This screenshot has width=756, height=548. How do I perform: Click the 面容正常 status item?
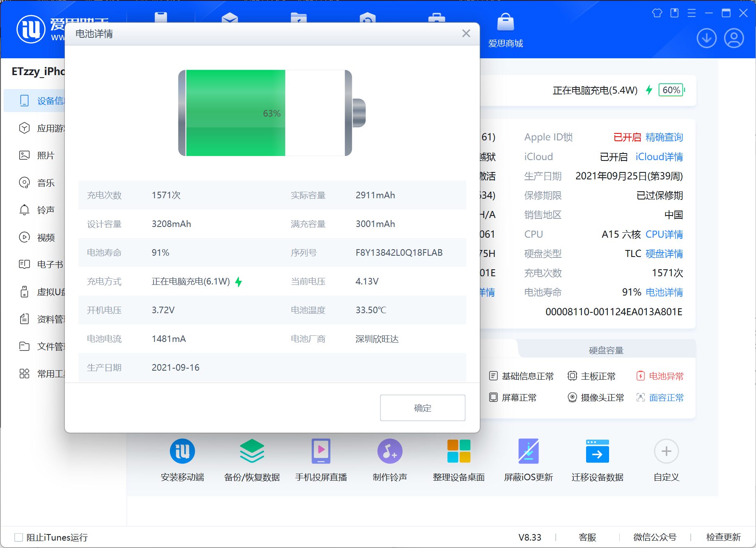pos(660,397)
